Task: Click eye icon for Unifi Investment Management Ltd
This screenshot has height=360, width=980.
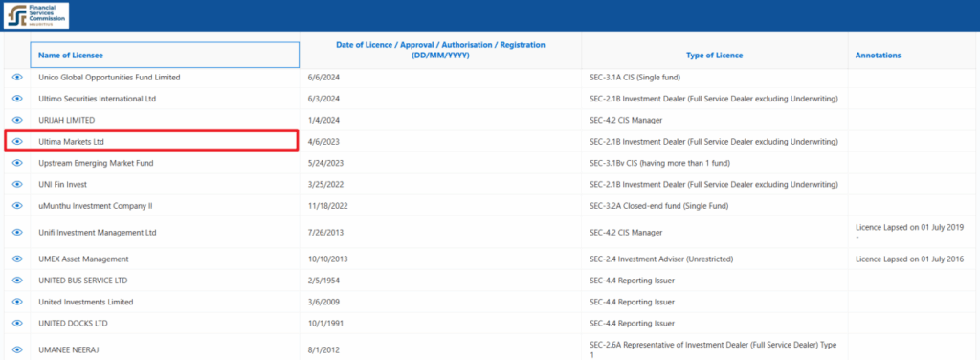Action: coord(17,233)
